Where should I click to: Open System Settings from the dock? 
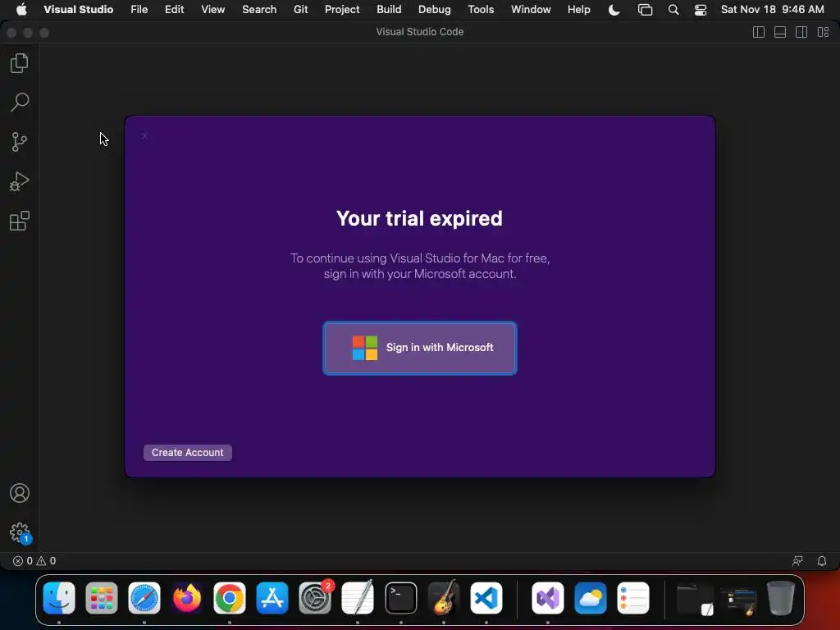click(315, 598)
